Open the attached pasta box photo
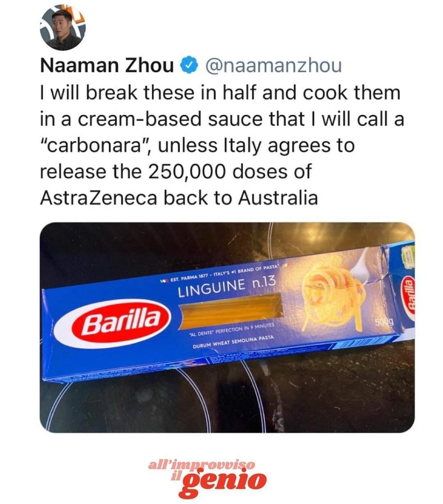Viewport: 443px width, 504px height. click(x=227, y=327)
